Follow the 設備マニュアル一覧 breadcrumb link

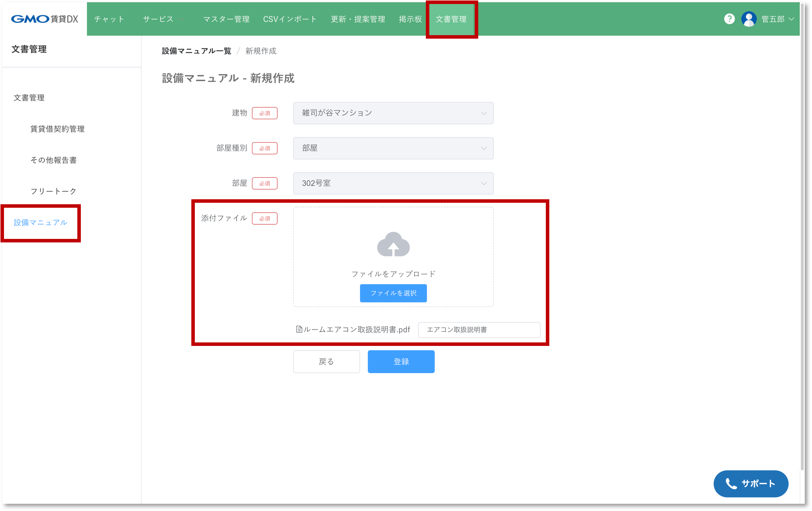coord(196,51)
